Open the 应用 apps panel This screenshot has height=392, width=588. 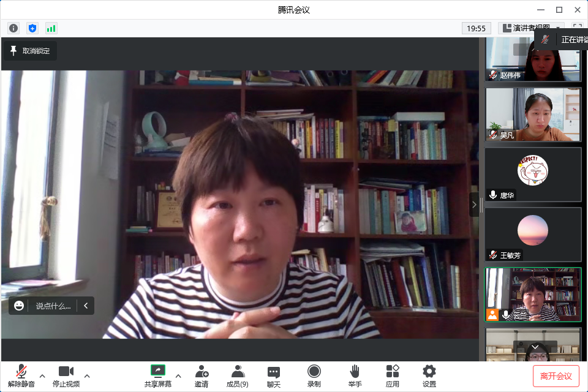click(393, 376)
